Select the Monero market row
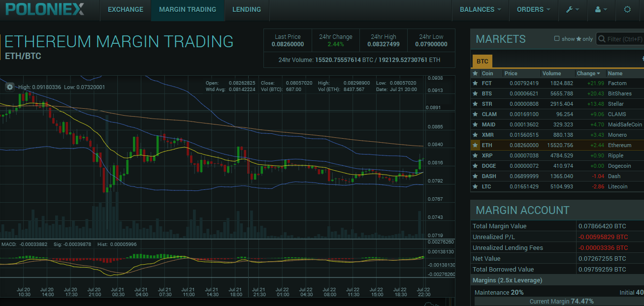 pyautogui.click(x=557, y=135)
